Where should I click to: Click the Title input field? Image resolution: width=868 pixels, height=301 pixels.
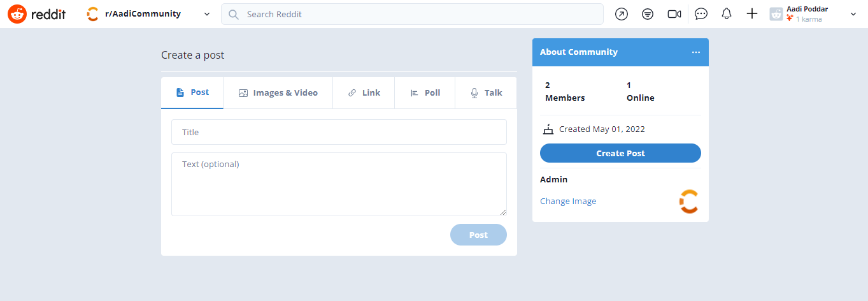[x=339, y=132]
